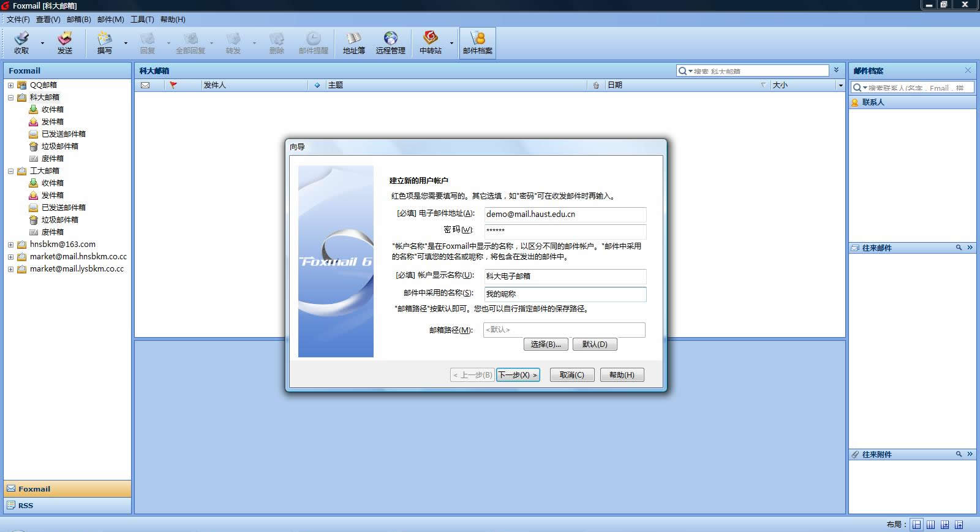Click 下一步(X) in the wizard
The image size is (980, 532).
point(518,374)
